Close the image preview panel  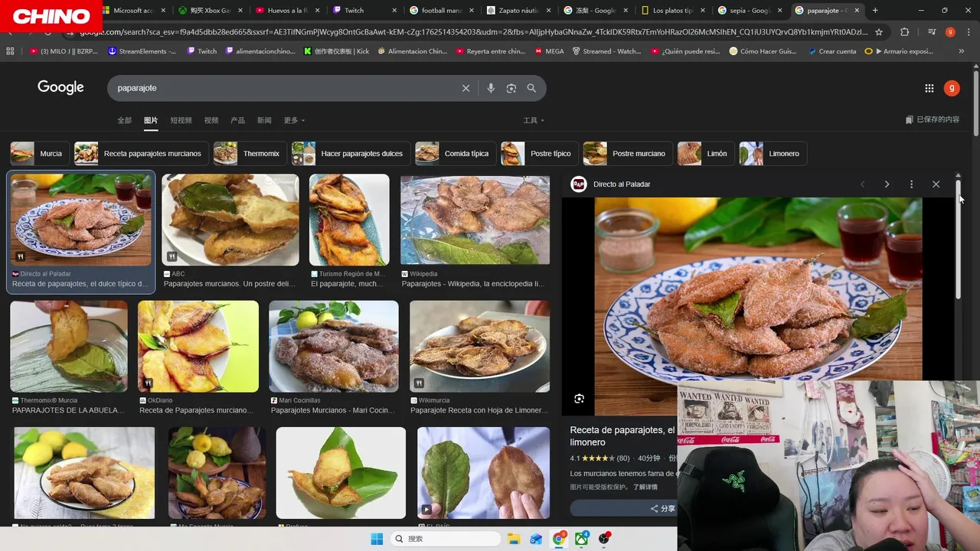pyautogui.click(x=936, y=184)
